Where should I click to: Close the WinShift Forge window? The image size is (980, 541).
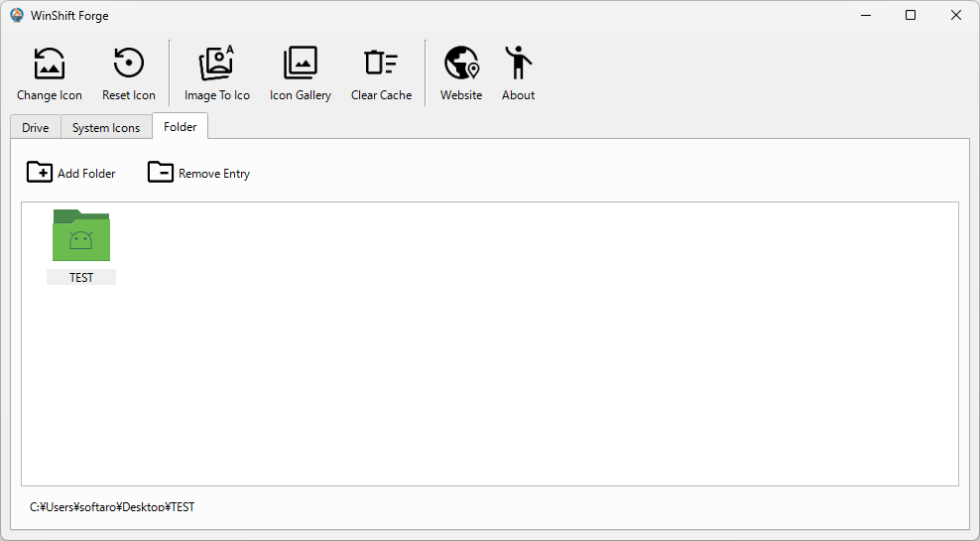(955, 15)
